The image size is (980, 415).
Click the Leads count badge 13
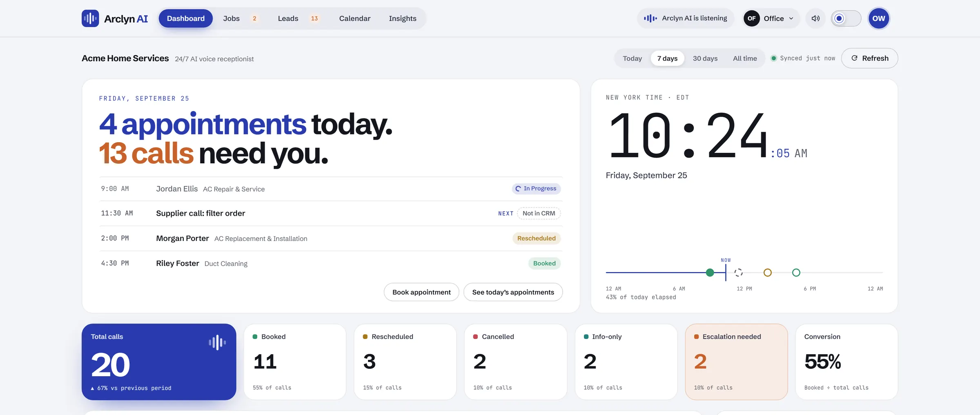tap(314, 18)
